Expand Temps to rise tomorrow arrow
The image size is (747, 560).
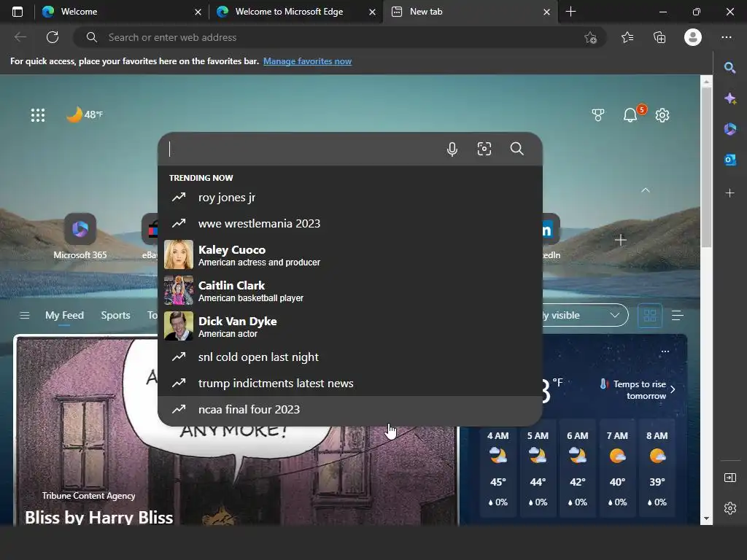coord(673,389)
